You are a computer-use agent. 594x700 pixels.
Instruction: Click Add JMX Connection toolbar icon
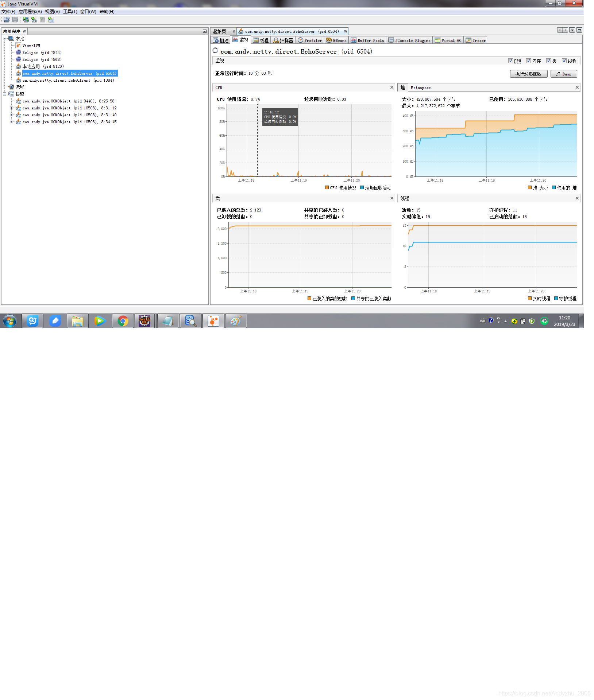coord(34,20)
